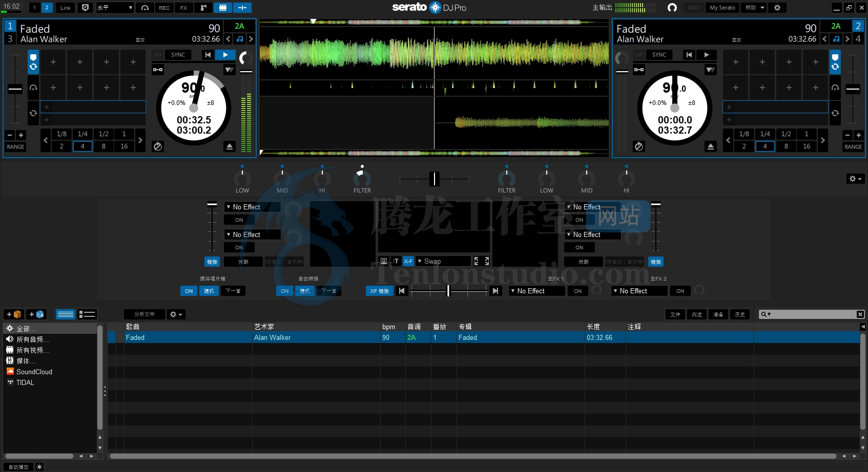Start playback on deck 1
868x472 pixels.
pyautogui.click(x=225, y=55)
